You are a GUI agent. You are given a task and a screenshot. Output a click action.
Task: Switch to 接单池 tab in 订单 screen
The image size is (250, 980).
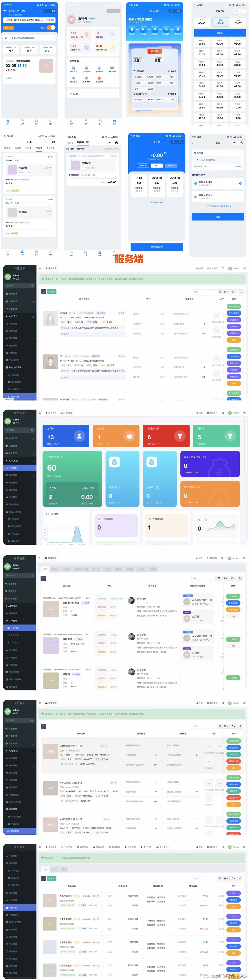click(x=7, y=148)
